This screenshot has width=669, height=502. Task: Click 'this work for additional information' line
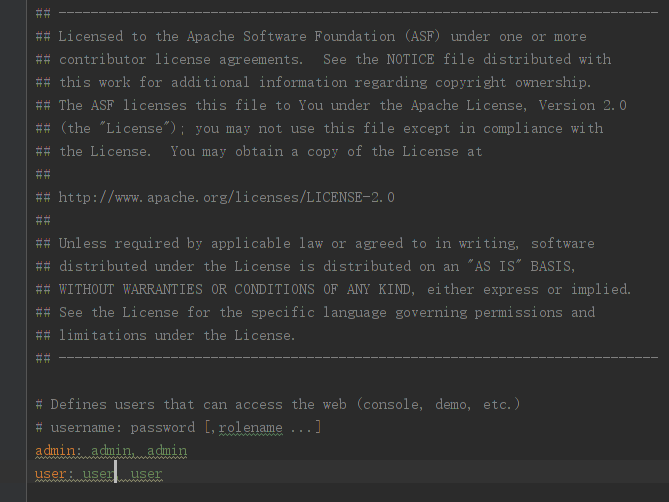(x=314, y=82)
